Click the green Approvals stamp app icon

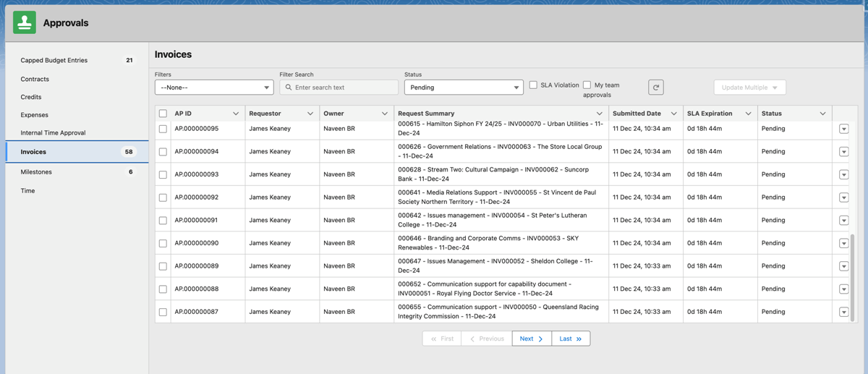click(25, 22)
